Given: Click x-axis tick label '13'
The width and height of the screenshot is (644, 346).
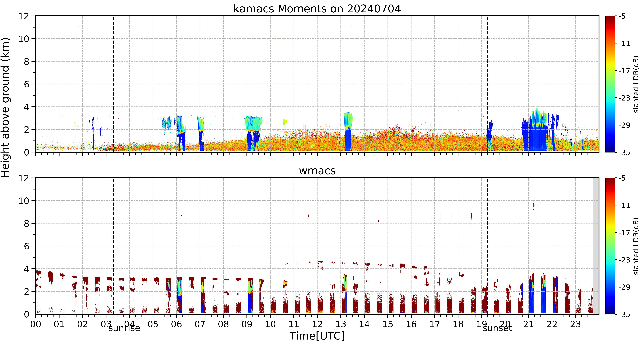Looking at the screenshot, I should pyautogui.click(x=341, y=324).
